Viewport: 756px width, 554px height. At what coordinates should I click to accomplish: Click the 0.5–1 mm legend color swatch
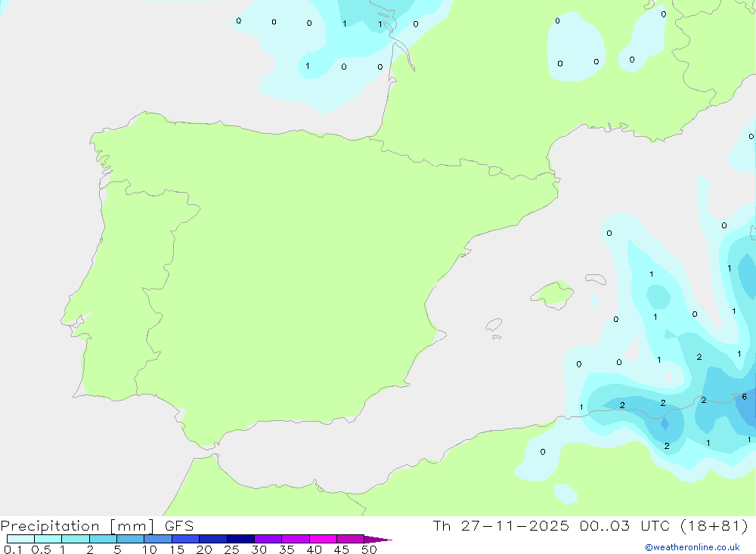[x=48, y=539]
